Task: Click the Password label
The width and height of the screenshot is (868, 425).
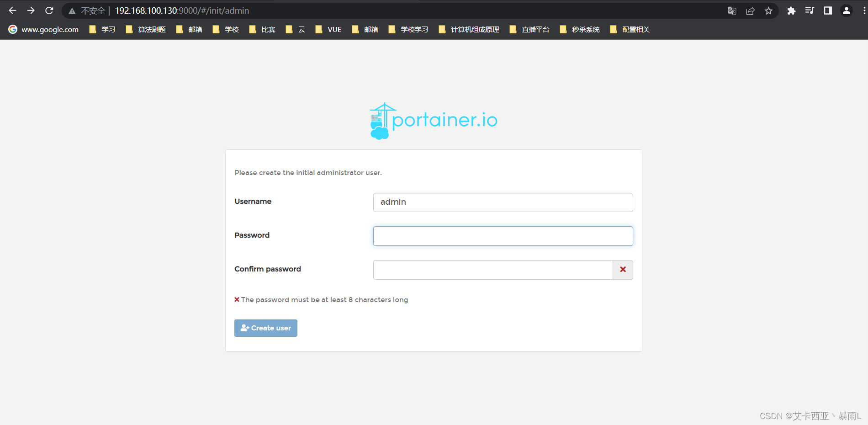Action: (x=252, y=235)
